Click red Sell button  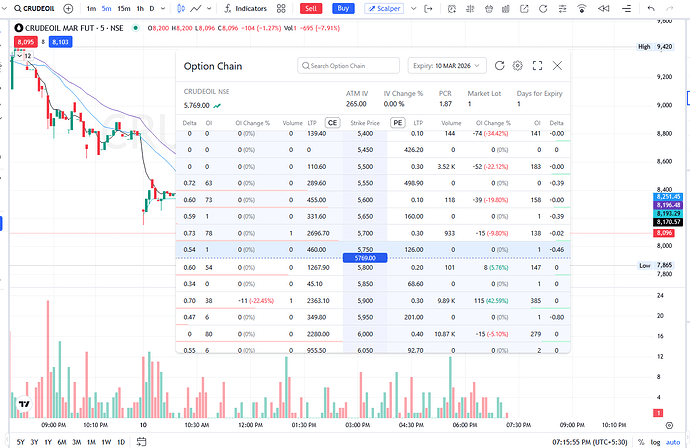(x=311, y=8)
